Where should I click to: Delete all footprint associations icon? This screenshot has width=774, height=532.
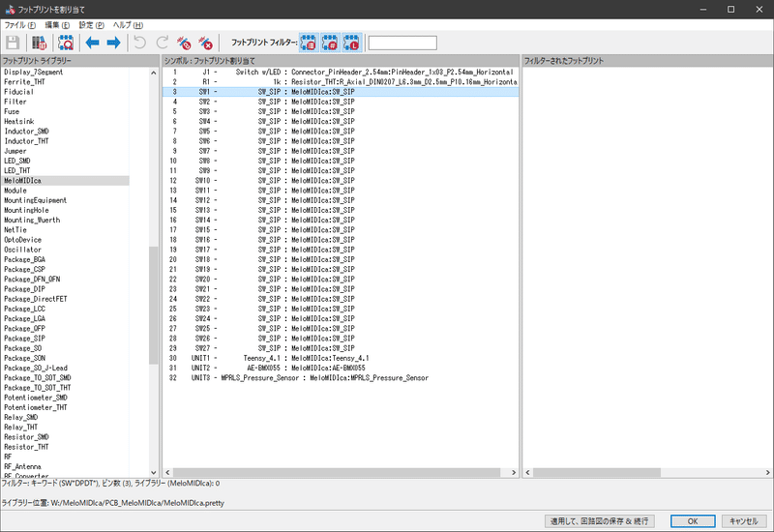click(206, 43)
